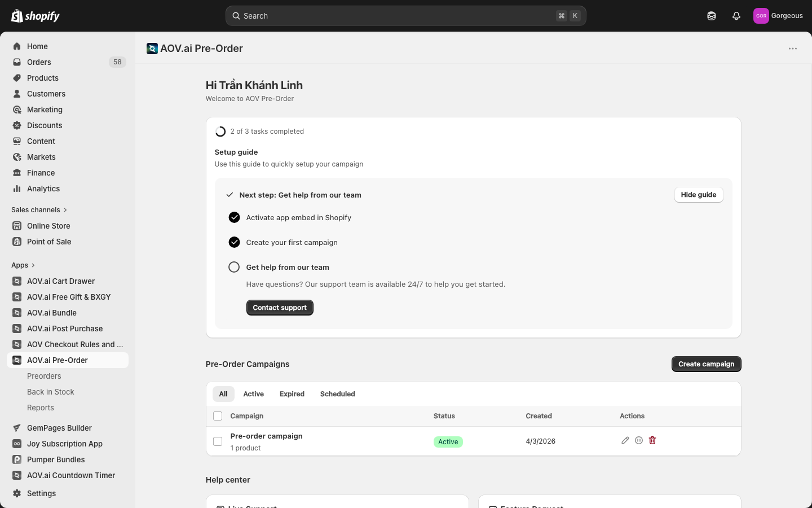Click the tasks completed progress ring

point(220,132)
